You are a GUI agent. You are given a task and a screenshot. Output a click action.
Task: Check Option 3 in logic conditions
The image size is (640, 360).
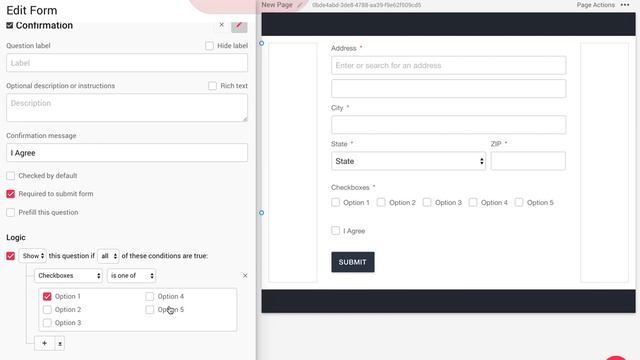[x=47, y=322]
